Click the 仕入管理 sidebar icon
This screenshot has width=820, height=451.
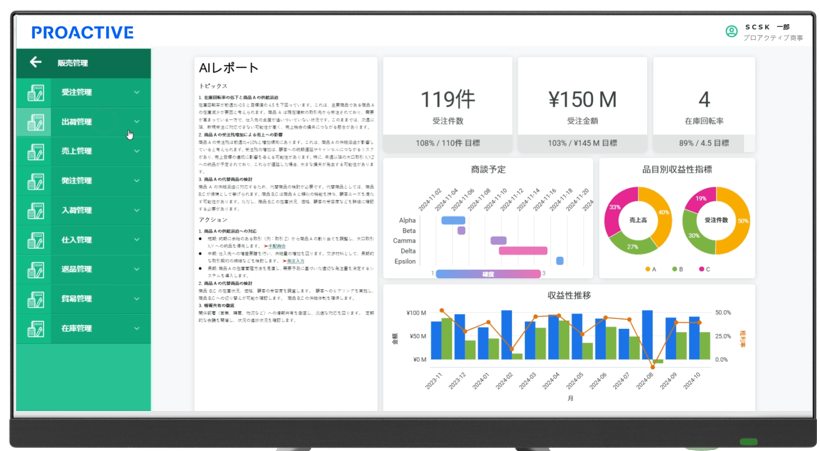(35, 241)
